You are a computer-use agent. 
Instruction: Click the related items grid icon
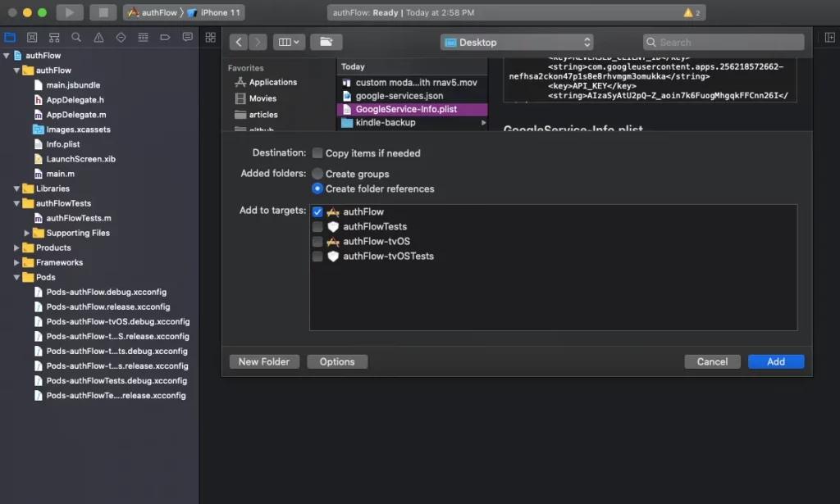tap(211, 37)
